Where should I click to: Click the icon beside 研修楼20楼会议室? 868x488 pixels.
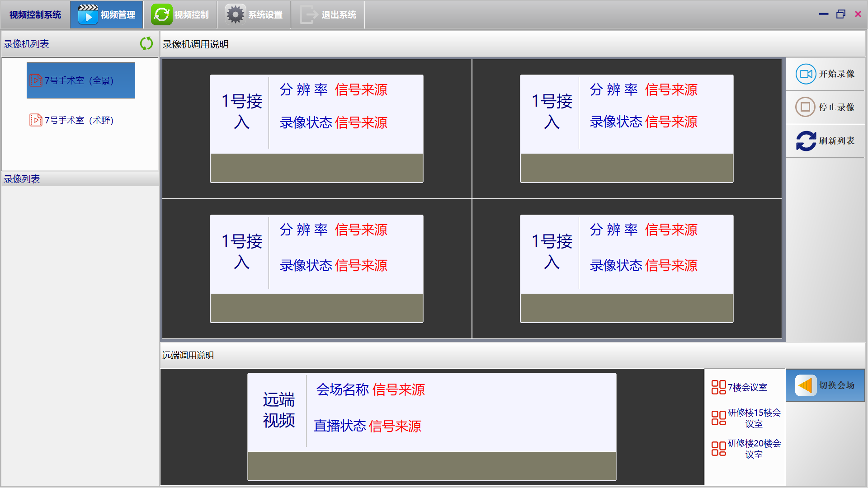[x=718, y=449]
